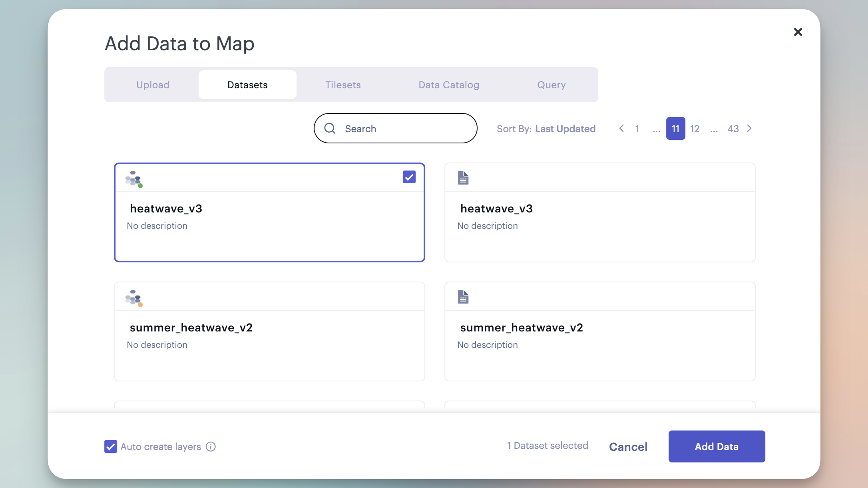The height and width of the screenshot is (488, 868).
Task: Click the previous page navigation arrow
Action: [622, 129]
